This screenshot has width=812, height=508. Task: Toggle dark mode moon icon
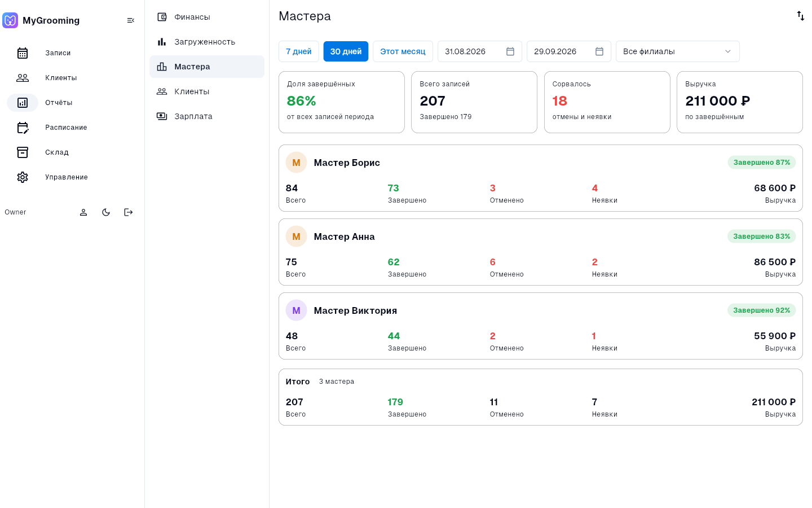tap(106, 212)
